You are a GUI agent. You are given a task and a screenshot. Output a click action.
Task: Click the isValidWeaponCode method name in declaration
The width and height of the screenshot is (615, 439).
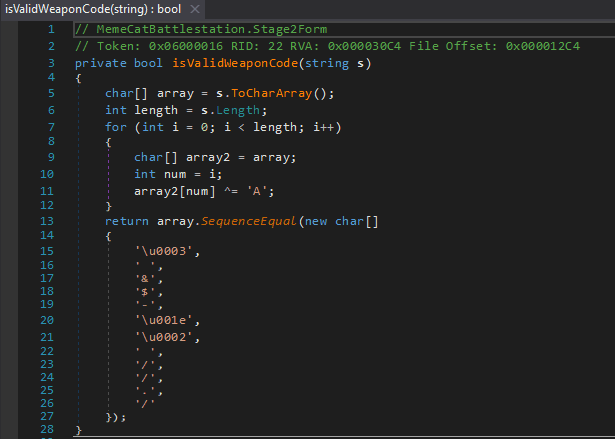pyautogui.click(x=235, y=63)
